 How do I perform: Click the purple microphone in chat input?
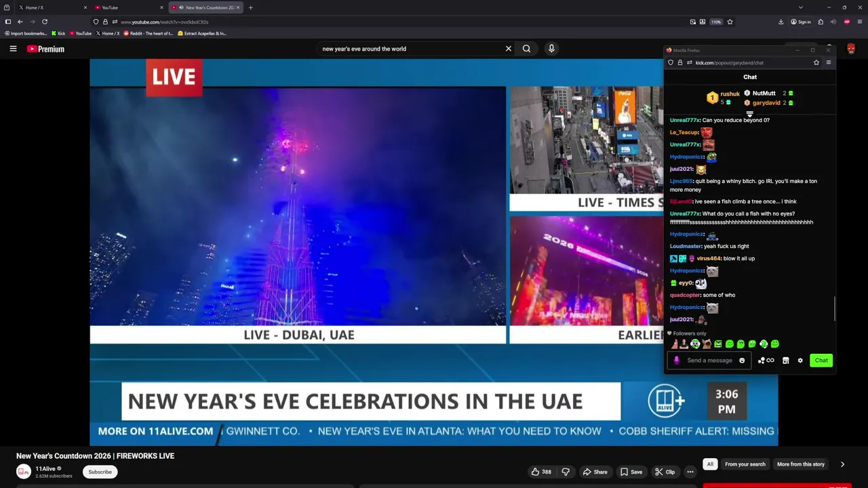pyautogui.click(x=676, y=361)
